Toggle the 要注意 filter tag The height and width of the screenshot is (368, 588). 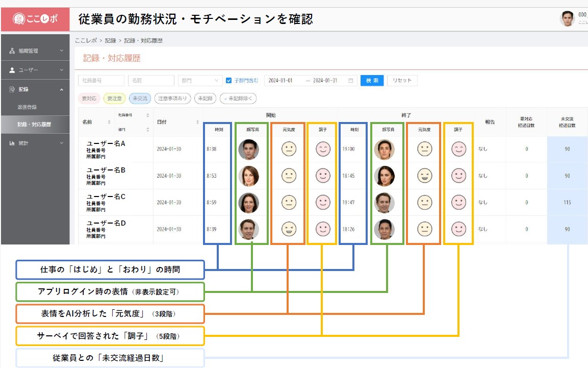tap(114, 99)
